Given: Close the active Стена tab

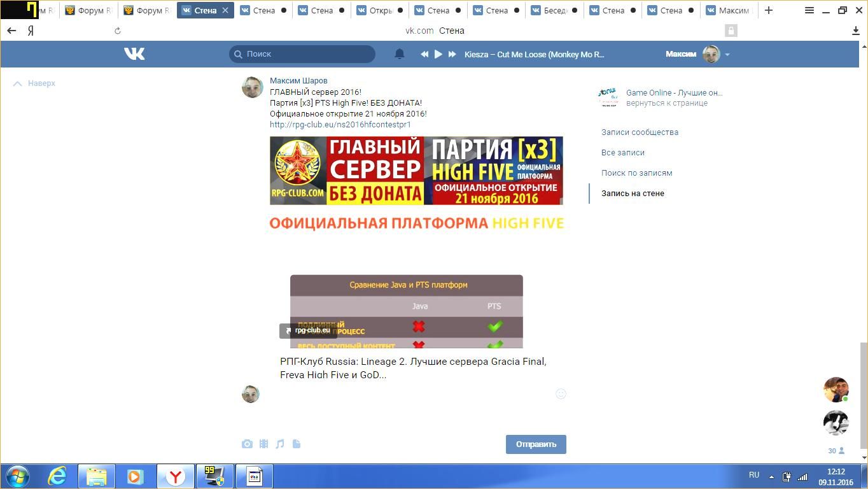Looking at the screenshot, I should tap(225, 10).
